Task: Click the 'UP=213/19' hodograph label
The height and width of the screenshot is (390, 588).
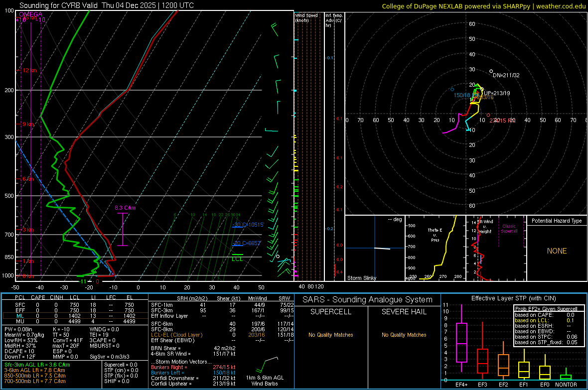Action: (497, 93)
